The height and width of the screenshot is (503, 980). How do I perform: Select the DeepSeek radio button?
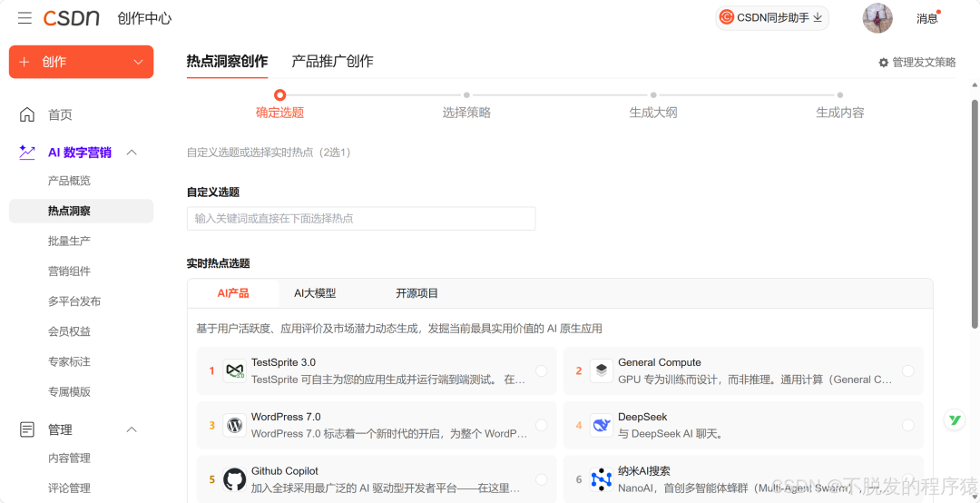click(x=908, y=426)
